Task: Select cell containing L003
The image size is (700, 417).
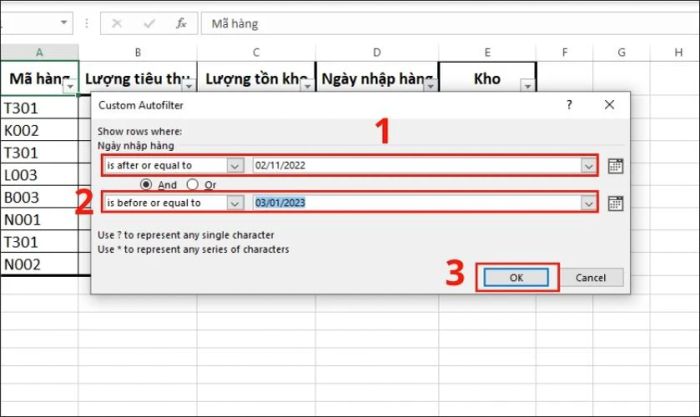Action: point(39,175)
